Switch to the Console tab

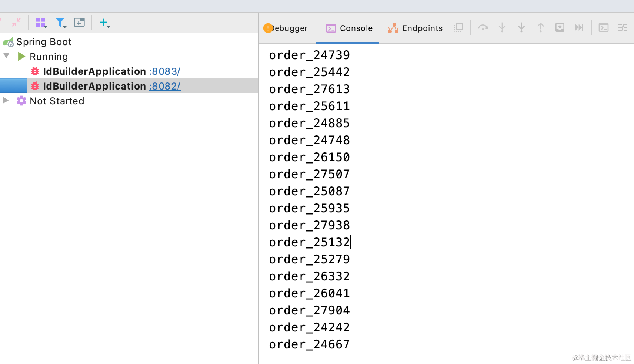pyautogui.click(x=349, y=28)
